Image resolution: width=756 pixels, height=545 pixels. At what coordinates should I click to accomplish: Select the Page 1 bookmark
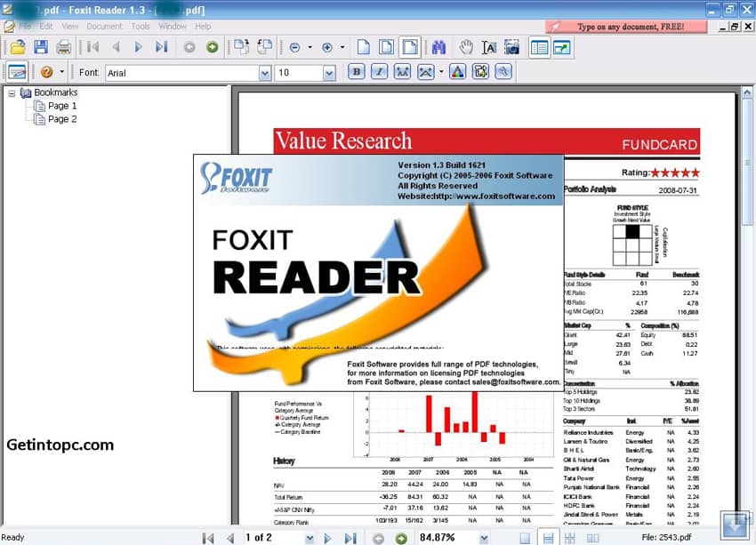click(x=62, y=106)
